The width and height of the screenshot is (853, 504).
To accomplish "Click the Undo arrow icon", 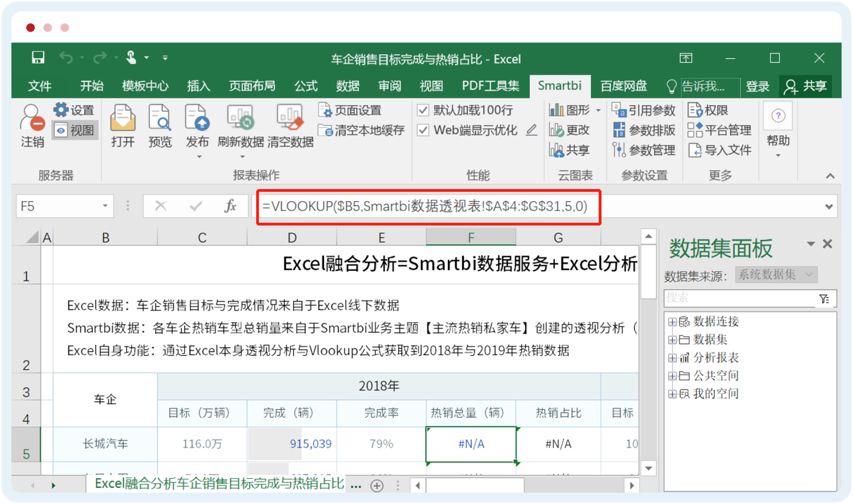I will pyautogui.click(x=66, y=58).
